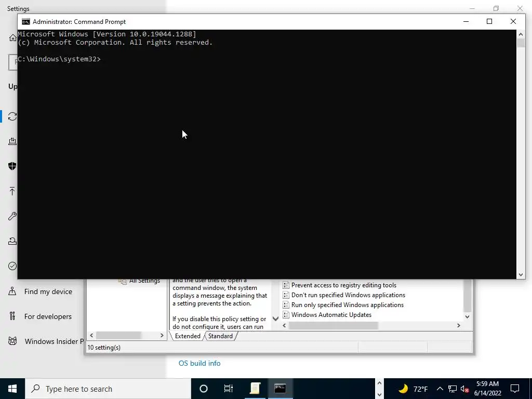
Task: Open Activation checkmark icon in Settings
Action: tap(12, 266)
